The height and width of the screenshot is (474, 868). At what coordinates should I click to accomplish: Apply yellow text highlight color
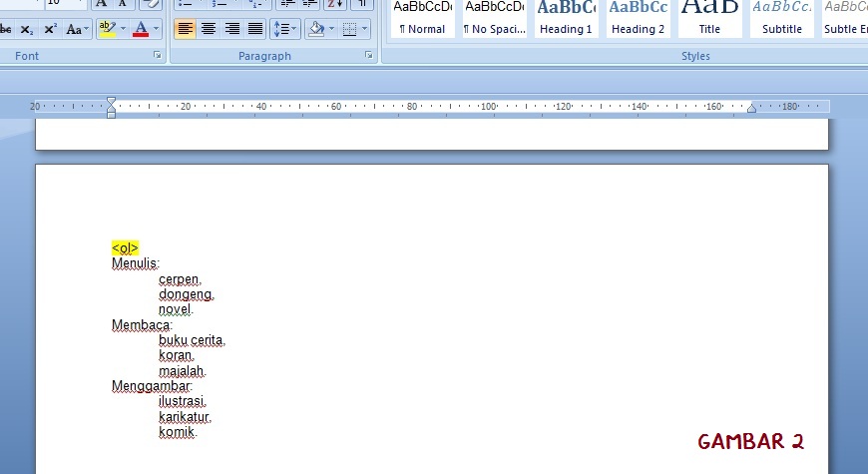[107, 29]
